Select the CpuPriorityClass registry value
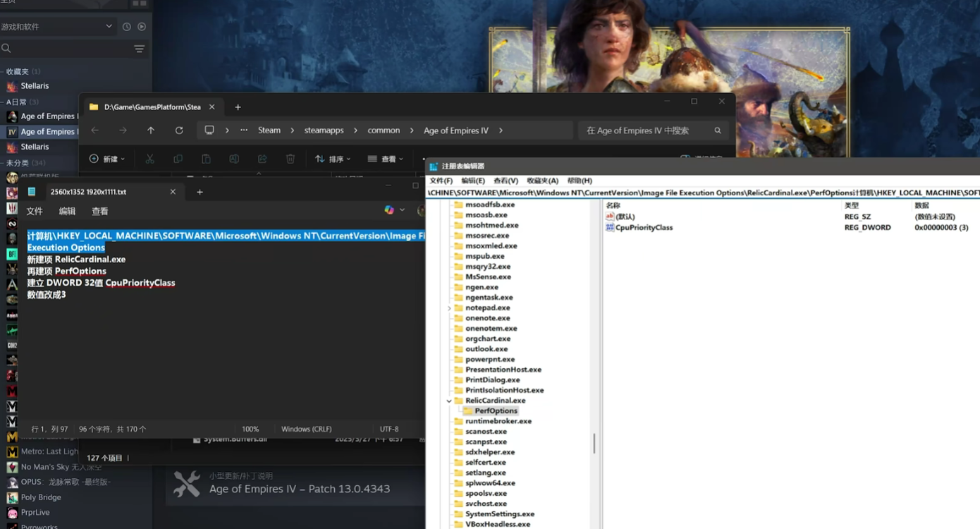980x529 pixels. (x=644, y=228)
